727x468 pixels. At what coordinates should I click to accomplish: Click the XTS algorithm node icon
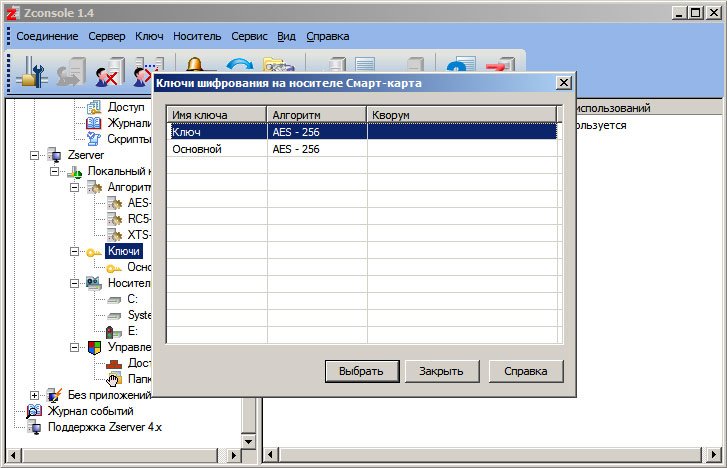pyautogui.click(x=114, y=235)
